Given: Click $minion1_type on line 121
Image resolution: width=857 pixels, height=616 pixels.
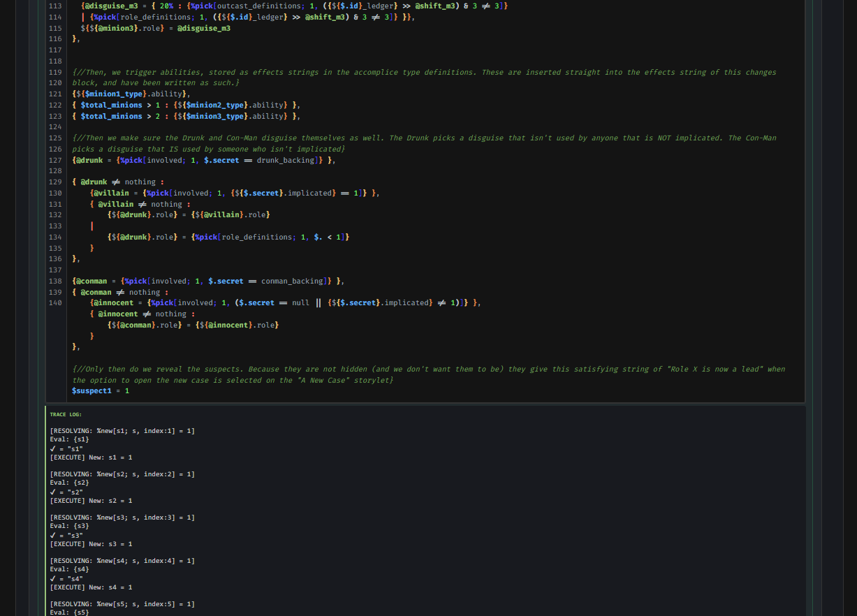Looking at the screenshot, I should (x=115, y=94).
